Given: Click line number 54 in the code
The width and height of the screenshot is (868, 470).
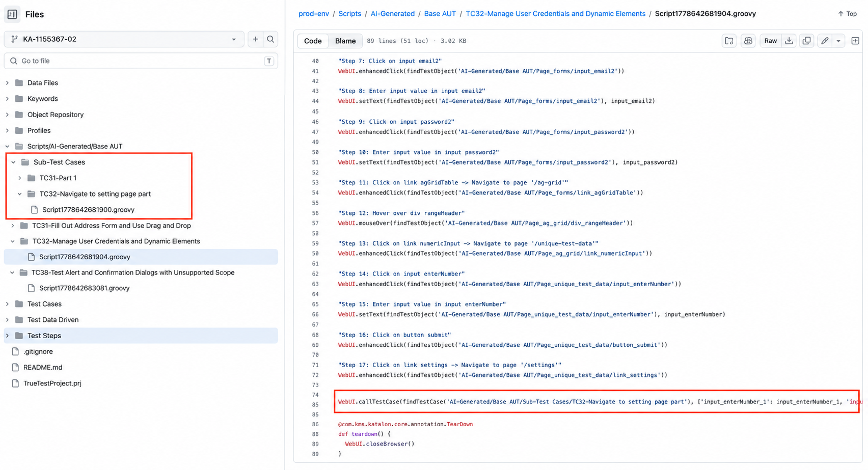Looking at the screenshot, I should (x=315, y=193).
